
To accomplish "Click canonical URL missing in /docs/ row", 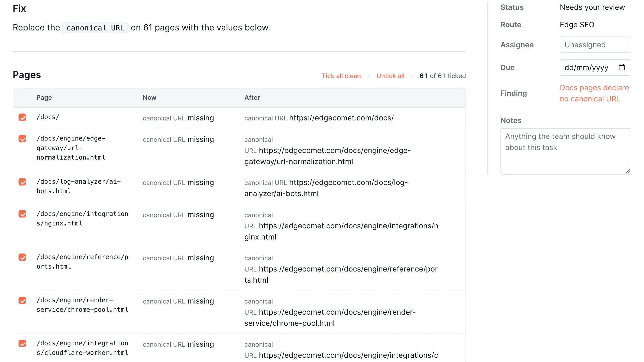I will (178, 118).
